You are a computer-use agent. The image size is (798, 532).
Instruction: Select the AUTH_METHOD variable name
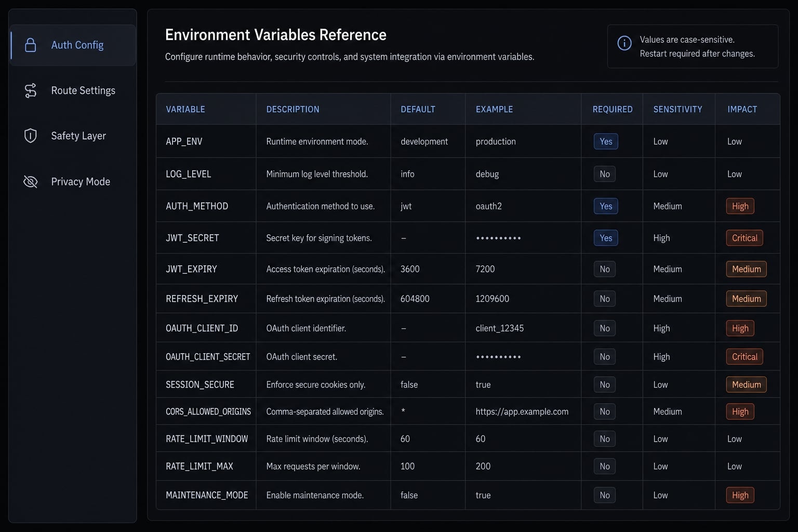click(197, 206)
